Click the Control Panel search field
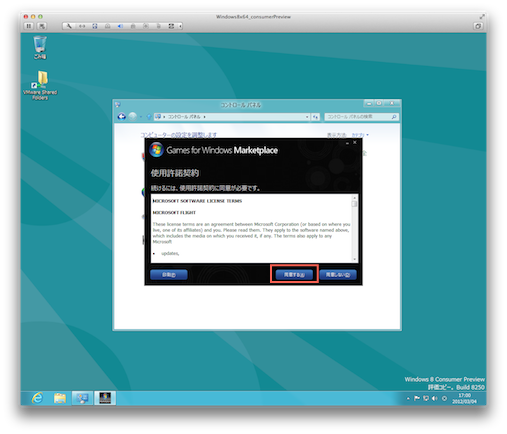 tap(361, 117)
